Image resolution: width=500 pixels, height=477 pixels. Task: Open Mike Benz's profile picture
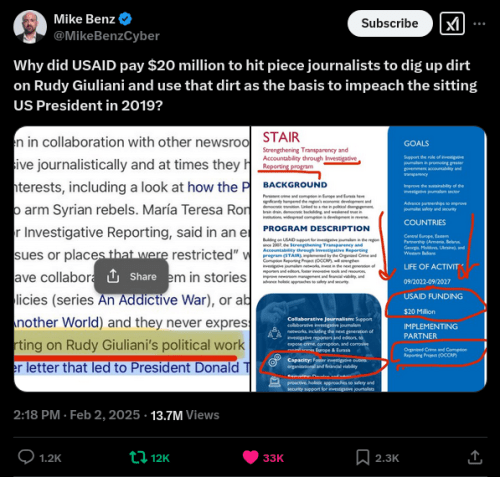tap(30, 27)
